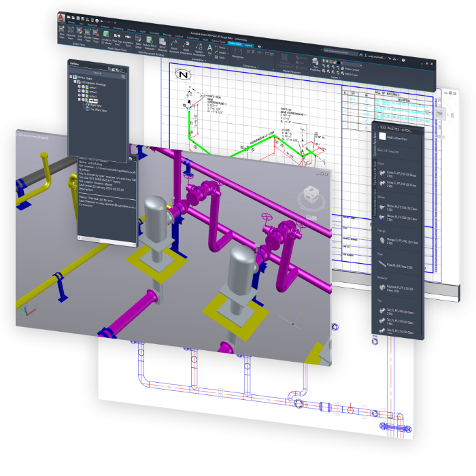Click the North arrow symbol in drawing
The image size is (476, 476).
pyautogui.click(x=184, y=74)
